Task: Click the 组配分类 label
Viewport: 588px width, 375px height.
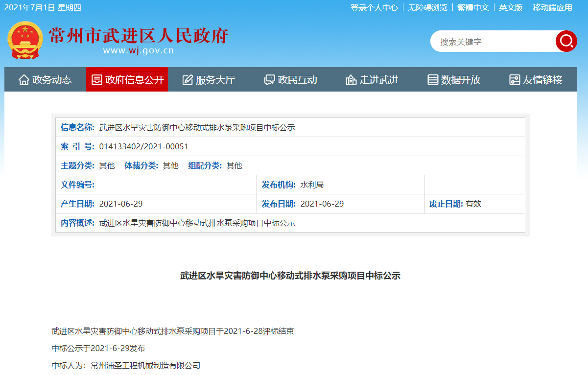Action: click(x=205, y=165)
